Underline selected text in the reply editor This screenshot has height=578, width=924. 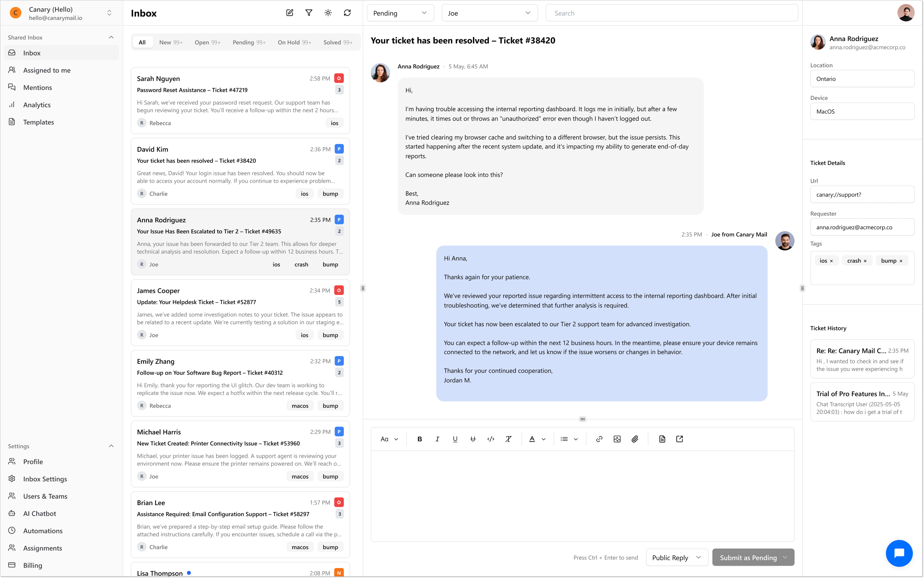[455, 439]
